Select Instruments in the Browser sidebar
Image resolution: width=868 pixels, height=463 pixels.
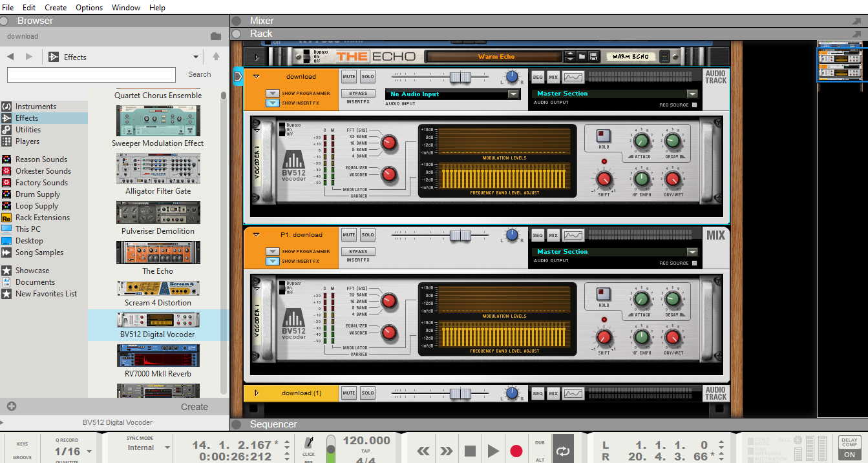pos(36,107)
